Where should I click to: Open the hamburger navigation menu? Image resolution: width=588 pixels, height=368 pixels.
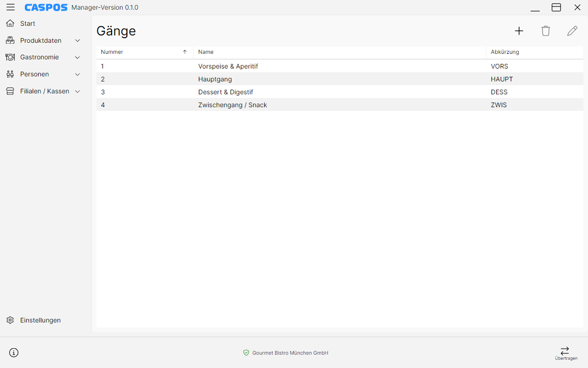click(11, 7)
